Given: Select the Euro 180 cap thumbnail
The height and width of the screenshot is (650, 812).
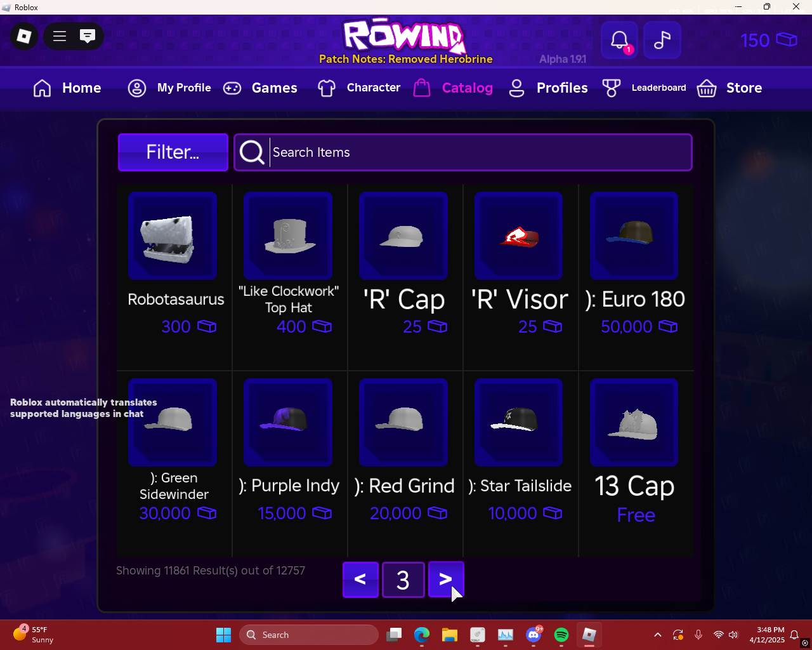Looking at the screenshot, I should [x=634, y=236].
